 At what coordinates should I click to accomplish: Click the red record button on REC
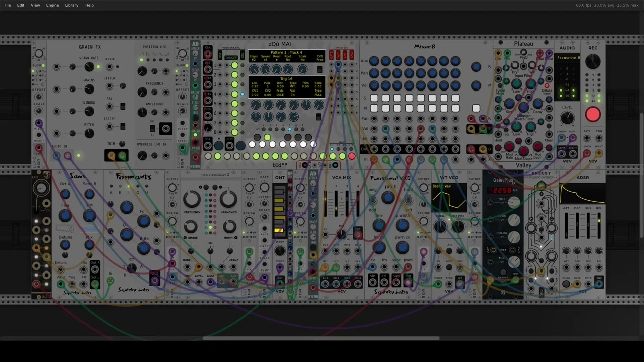(x=593, y=115)
